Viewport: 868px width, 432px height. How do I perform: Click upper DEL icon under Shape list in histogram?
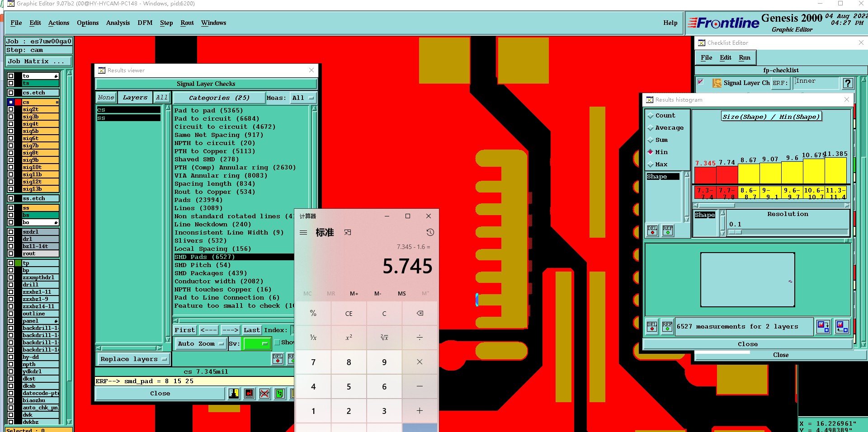coord(652,230)
